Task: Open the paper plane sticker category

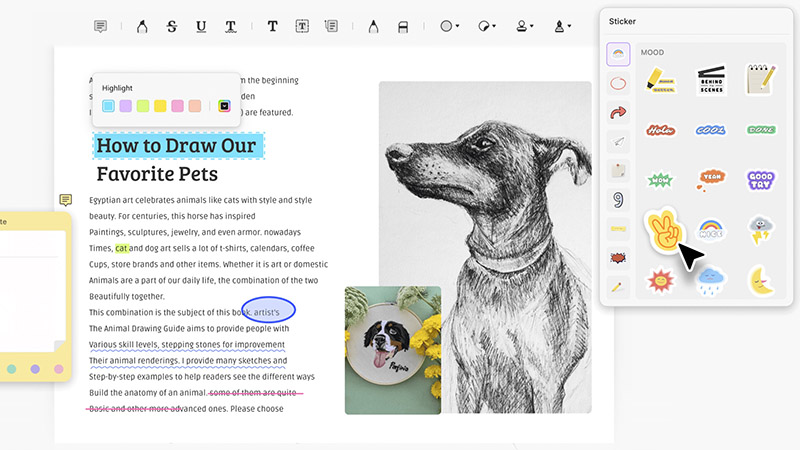Action: 618,141
